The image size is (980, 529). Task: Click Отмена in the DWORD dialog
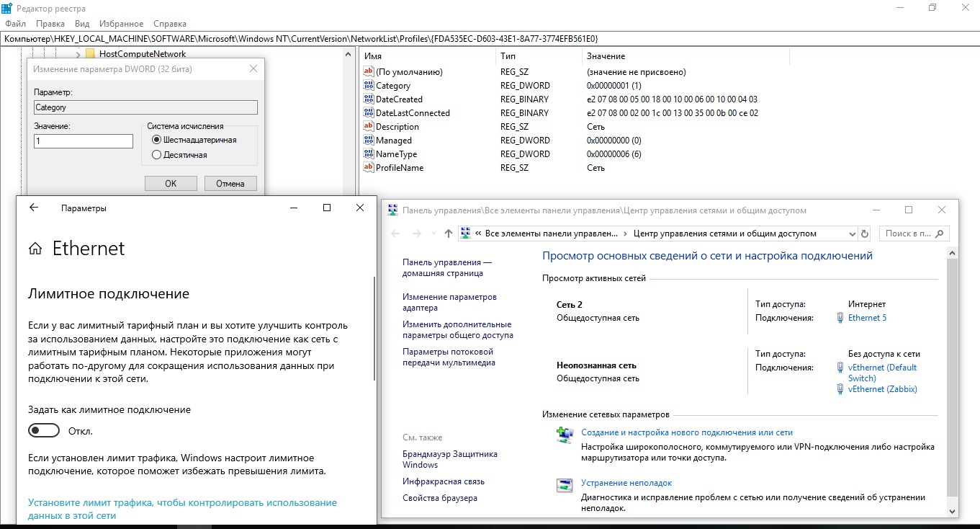coord(230,184)
